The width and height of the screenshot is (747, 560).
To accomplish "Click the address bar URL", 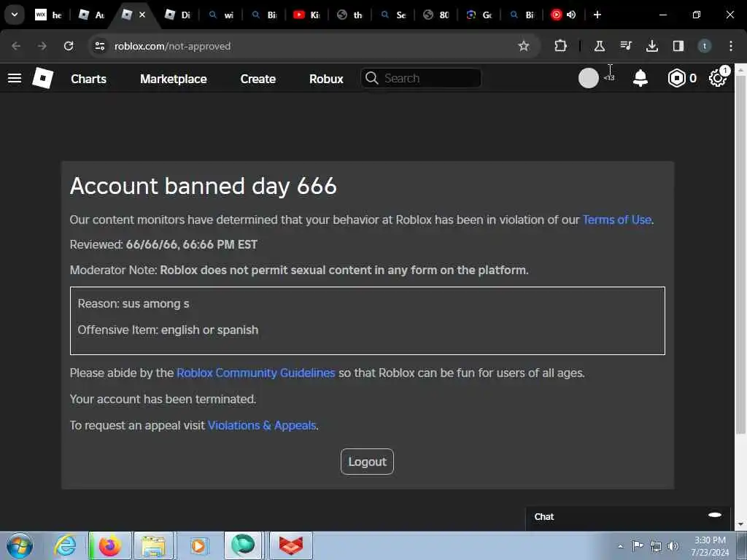I will (172, 46).
